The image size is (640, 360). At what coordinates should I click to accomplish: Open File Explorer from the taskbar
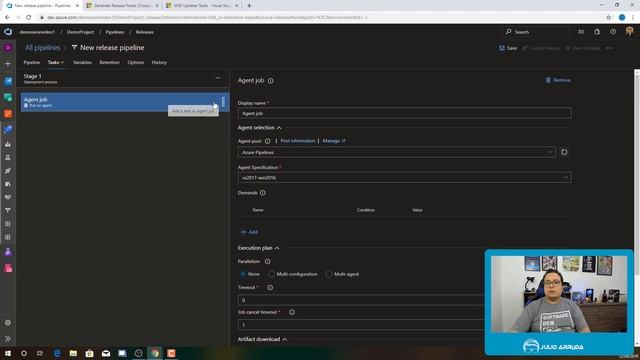click(73, 353)
